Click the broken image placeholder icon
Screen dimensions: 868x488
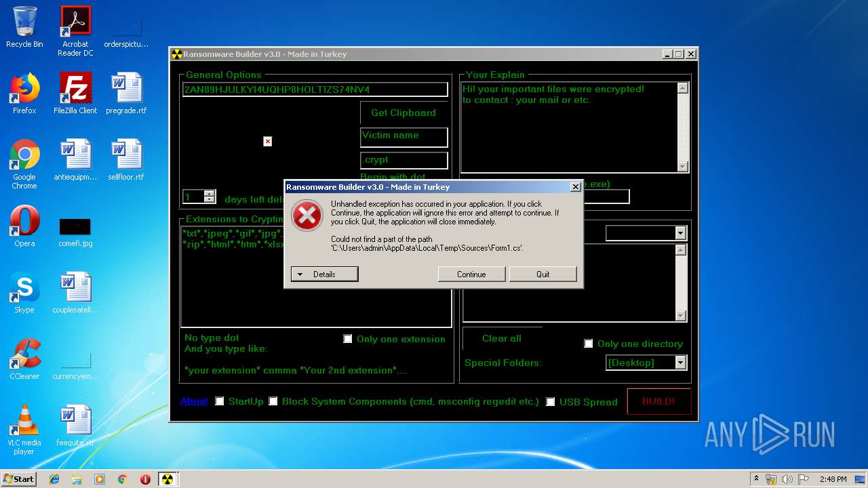[268, 141]
